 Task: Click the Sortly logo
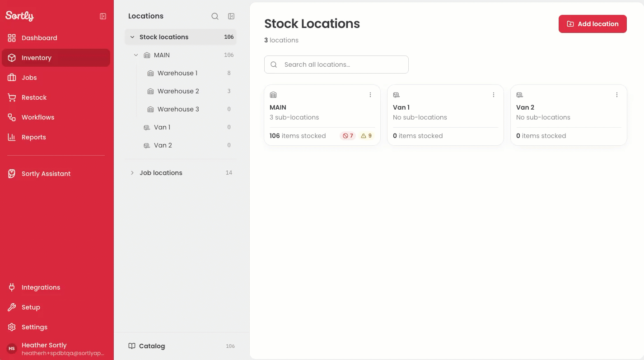click(x=19, y=16)
